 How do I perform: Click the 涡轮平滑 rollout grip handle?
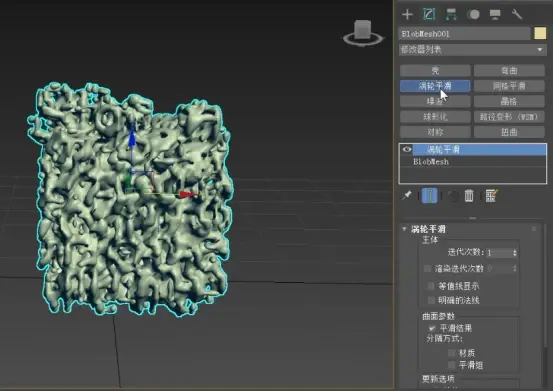pos(534,229)
